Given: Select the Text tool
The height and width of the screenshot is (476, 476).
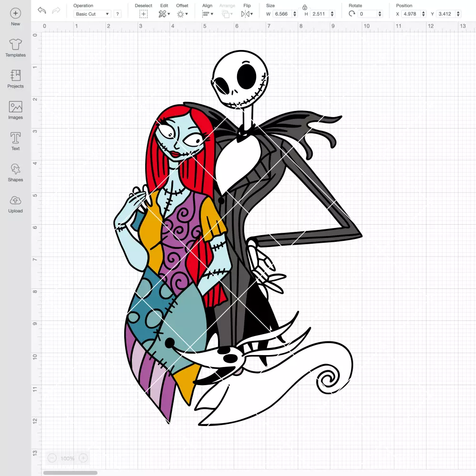Looking at the screenshot, I should click(16, 141).
